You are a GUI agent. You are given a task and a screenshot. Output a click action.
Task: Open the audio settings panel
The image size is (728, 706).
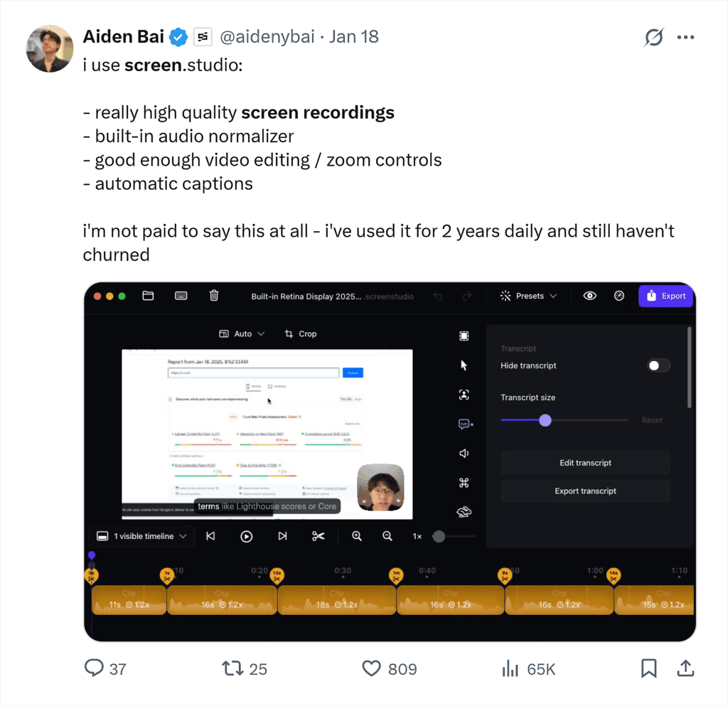click(464, 453)
